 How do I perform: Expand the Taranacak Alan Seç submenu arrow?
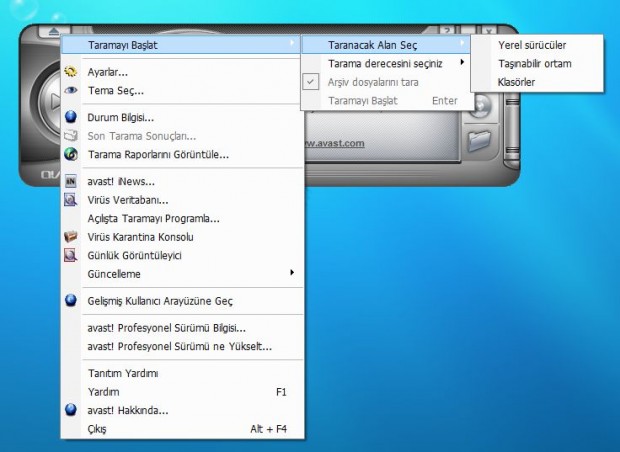(462, 42)
